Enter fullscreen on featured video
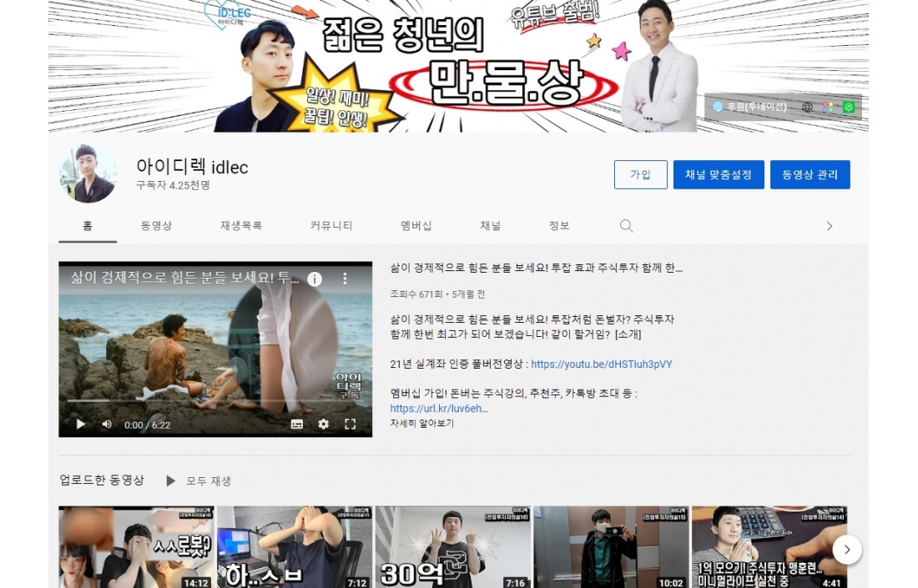Screen dimensions: 918x588 click(351, 424)
